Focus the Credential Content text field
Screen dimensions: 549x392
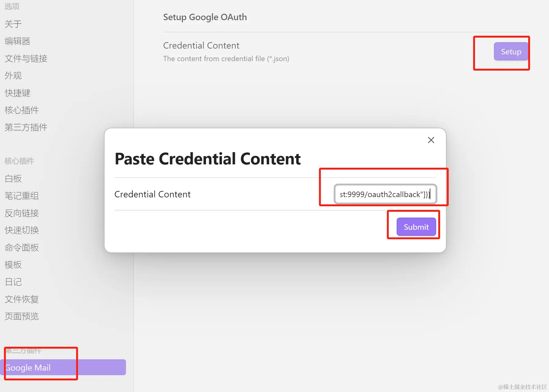tap(385, 194)
